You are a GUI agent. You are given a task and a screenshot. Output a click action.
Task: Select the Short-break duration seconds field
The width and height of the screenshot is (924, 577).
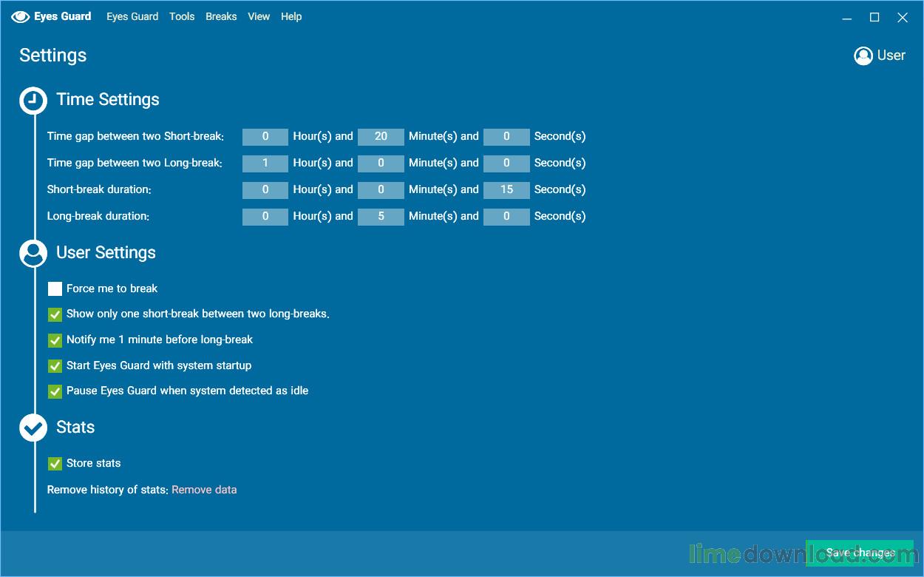point(506,190)
